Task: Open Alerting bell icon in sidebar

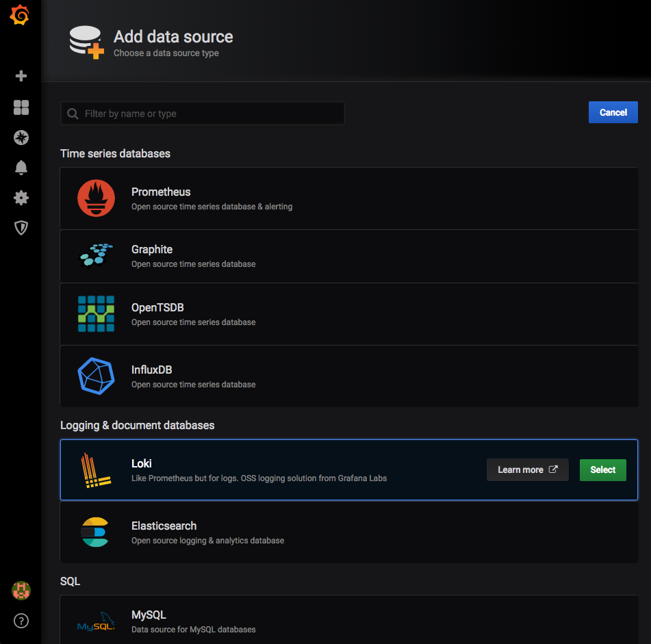Action: [x=21, y=168]
